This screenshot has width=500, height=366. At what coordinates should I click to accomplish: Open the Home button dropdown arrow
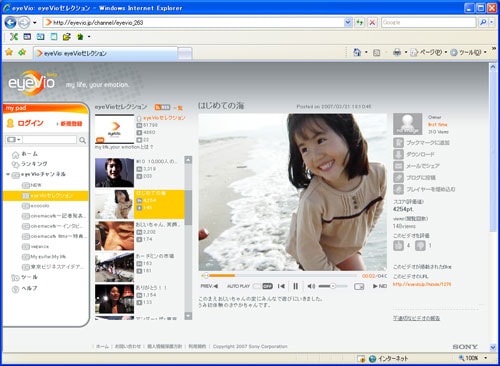tap(366, 52)
